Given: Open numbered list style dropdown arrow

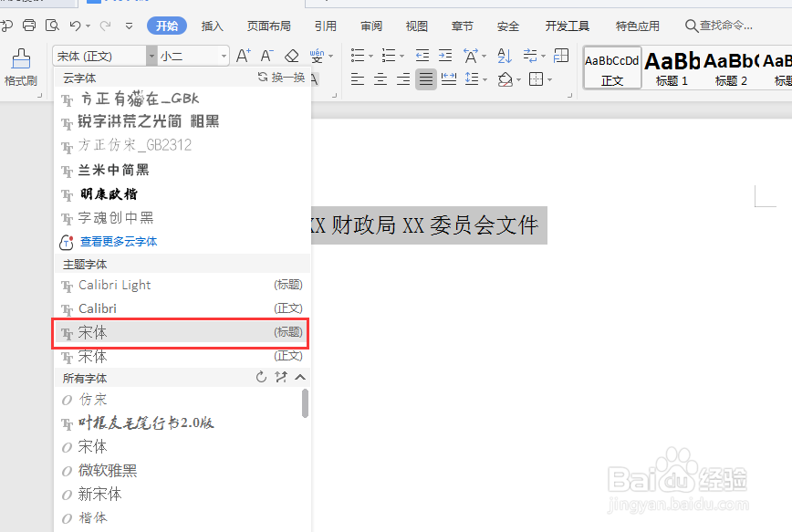Looking at the screenshot, I should tap(401, 56).
